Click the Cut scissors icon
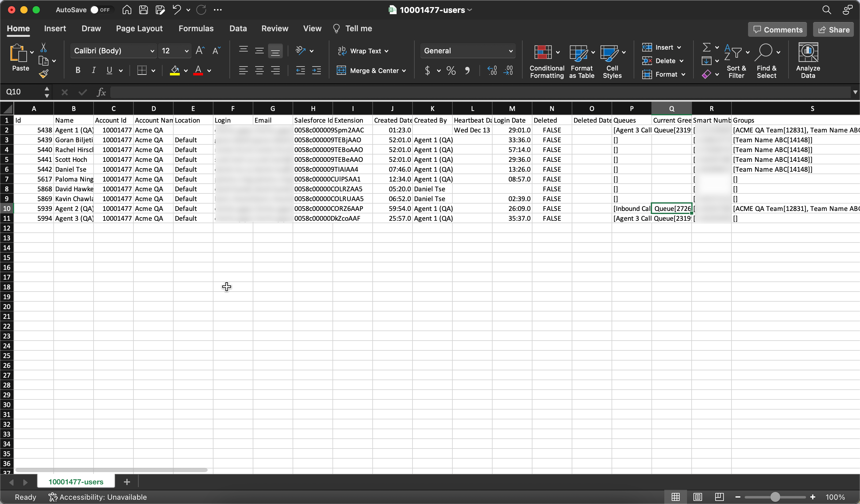 click(x=44, y=48)
